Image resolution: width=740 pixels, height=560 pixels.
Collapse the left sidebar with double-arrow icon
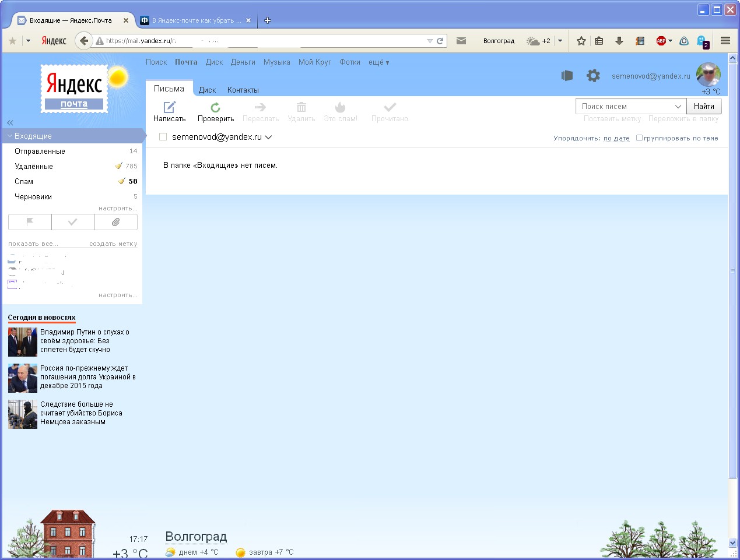click(10, 122)
